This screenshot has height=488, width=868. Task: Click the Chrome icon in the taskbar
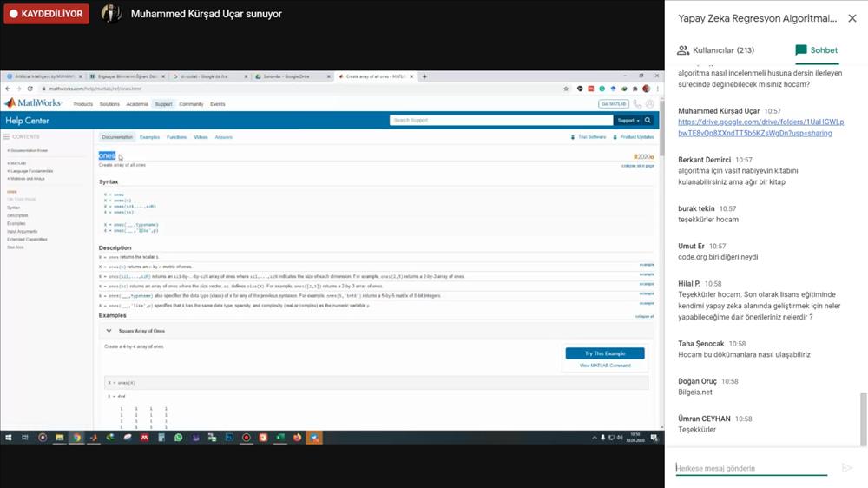(76, 438)
